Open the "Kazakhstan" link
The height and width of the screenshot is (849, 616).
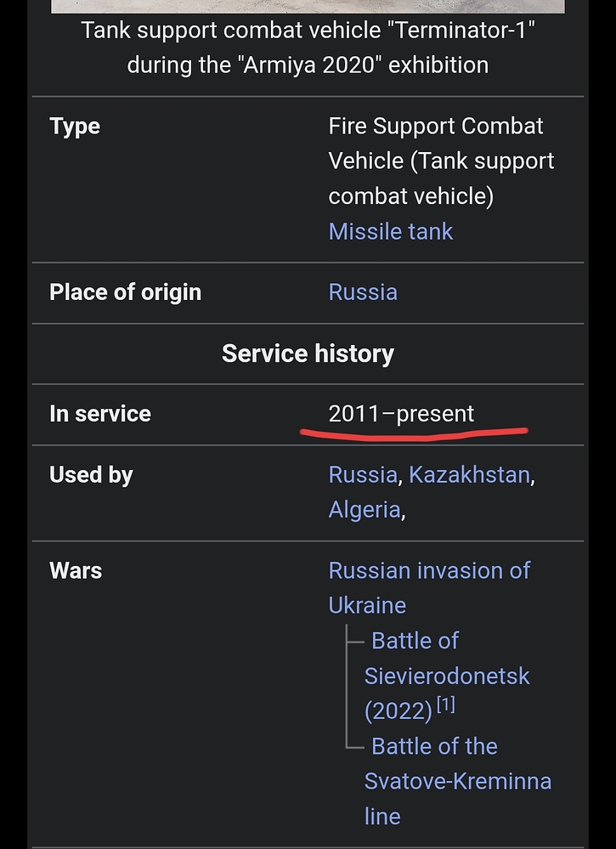[x=469, y=474]
